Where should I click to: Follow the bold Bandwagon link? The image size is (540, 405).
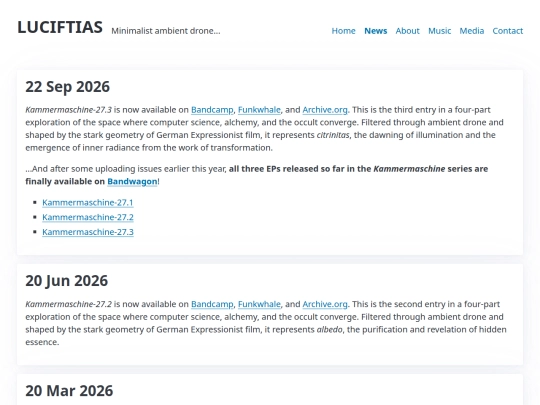(132, 181)
